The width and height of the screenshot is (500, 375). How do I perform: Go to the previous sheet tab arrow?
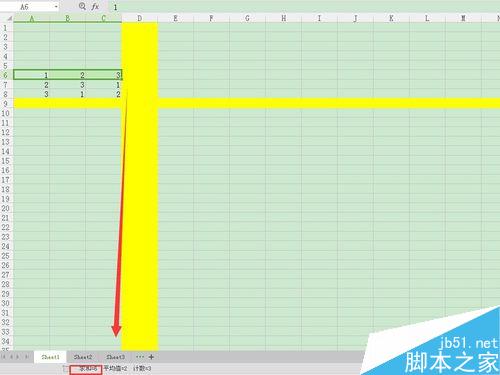pos(11,357)
